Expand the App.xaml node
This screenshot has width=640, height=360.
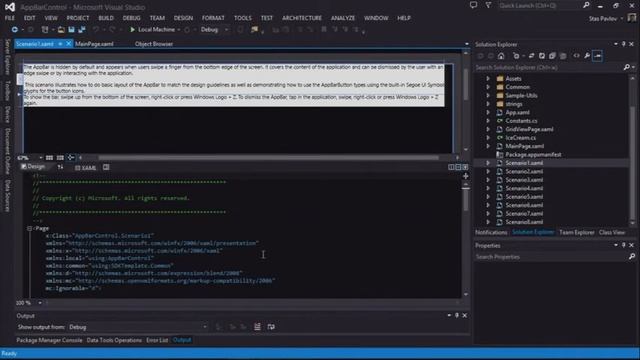point(488,112)
